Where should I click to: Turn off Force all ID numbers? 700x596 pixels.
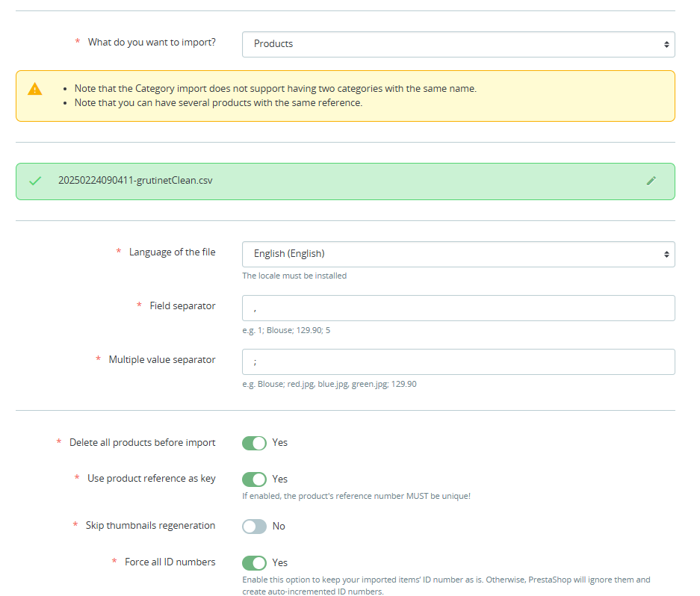[x=254, y=563]
